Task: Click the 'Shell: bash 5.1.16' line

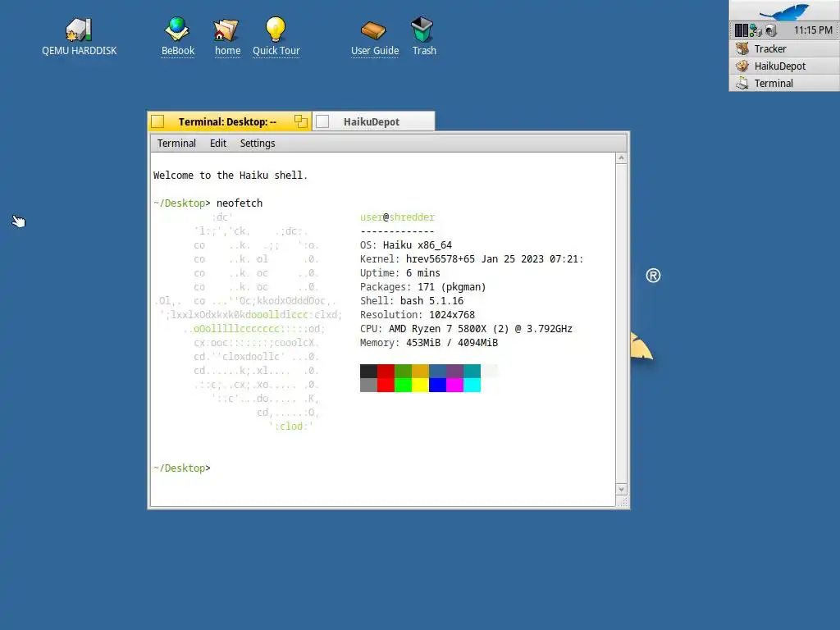Action: click(412, 300)
